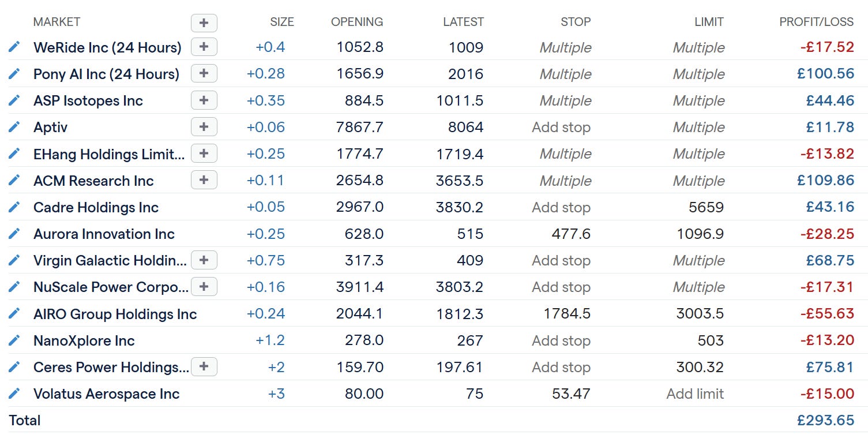Edit the Volatus Aerospace Inc position
This screenshot has width=868, height=442.
[14, 394]
